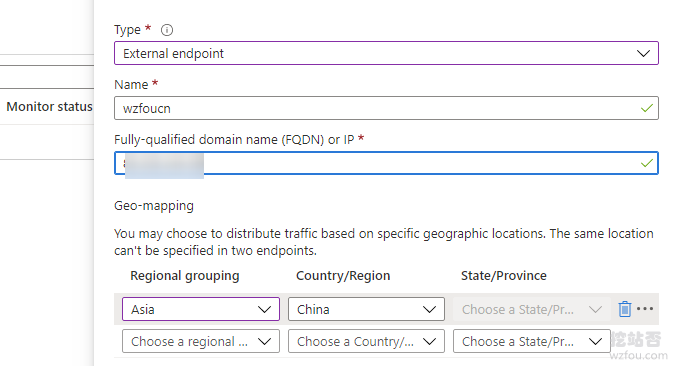
Task: Click the Name field label
Action: [131, 84]
